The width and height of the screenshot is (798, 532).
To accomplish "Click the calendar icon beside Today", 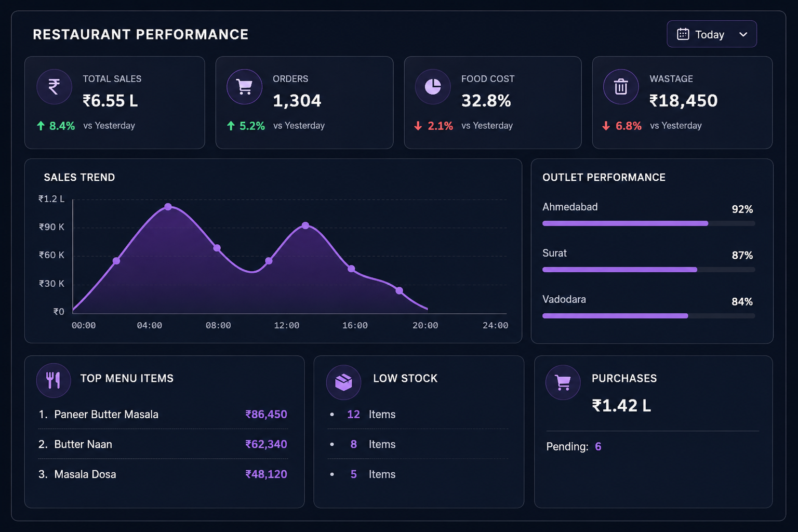I will point(683,34).
